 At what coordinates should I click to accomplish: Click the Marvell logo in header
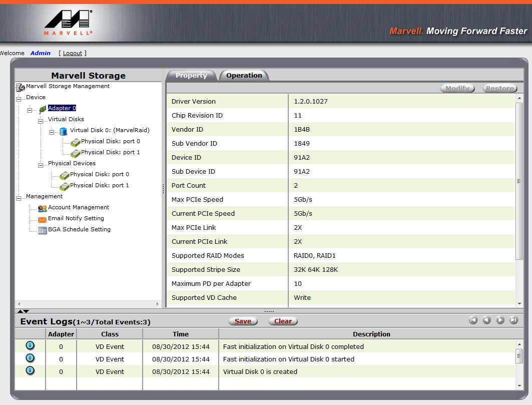68,23
